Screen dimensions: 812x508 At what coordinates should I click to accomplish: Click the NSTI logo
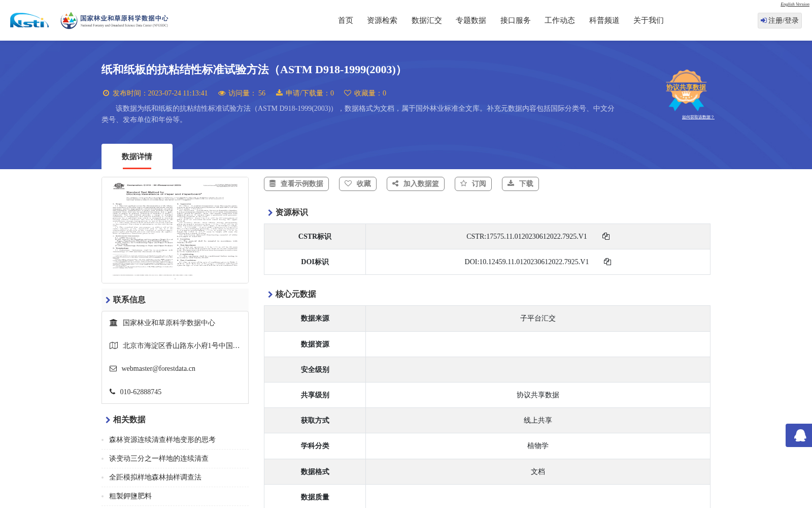point(29,20)
